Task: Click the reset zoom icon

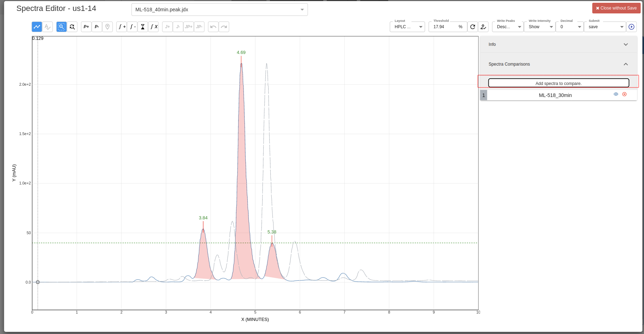Action: (72, 26)
